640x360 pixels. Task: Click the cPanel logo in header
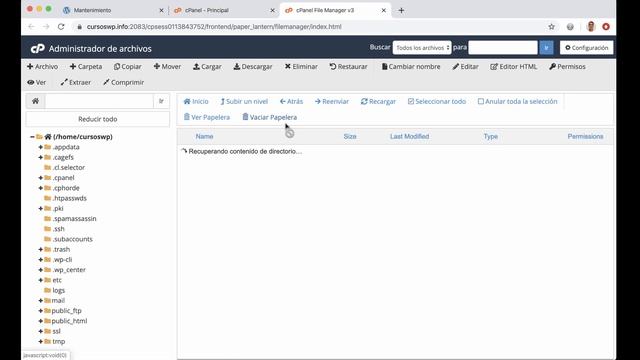38,49
